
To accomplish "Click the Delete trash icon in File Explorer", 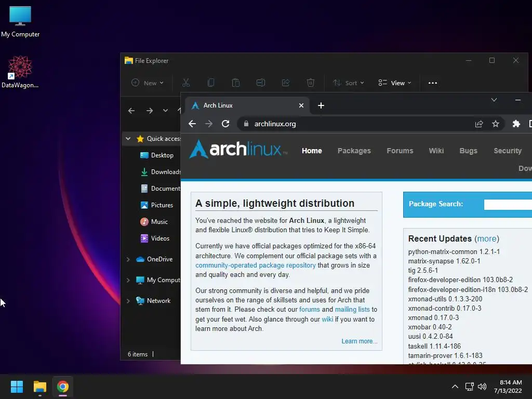I will [311, 83].
